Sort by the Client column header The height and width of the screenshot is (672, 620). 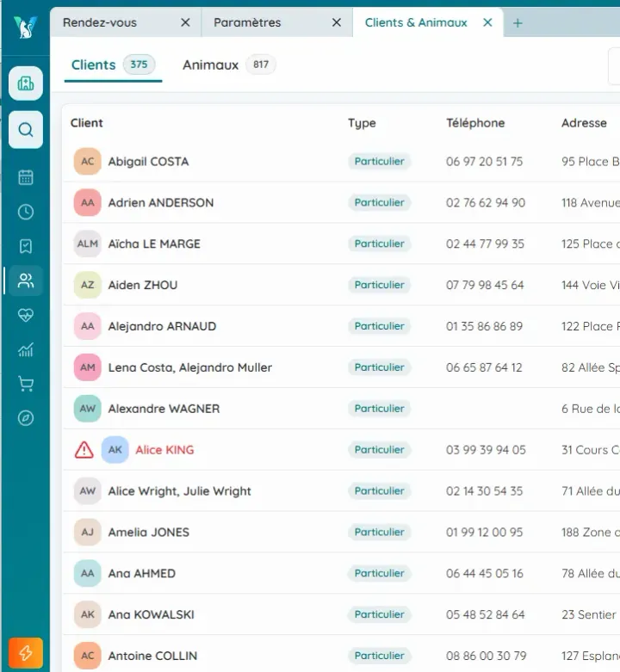click(87, 123)
